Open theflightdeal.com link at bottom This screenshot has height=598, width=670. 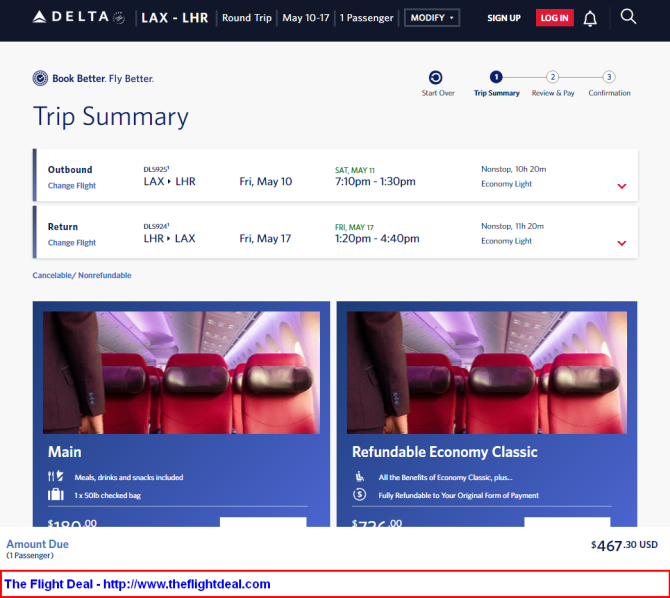[187, 584]
